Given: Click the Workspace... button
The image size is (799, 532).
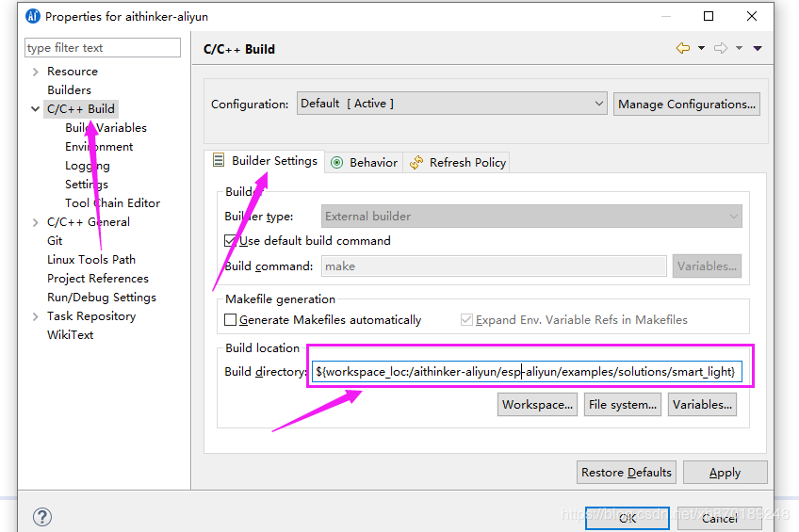Looking at the screenshot, I should click(x=538, y=405).
